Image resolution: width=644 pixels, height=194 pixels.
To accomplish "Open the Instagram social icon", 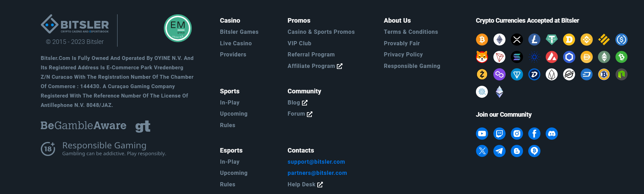I will [x=517, y=134].
